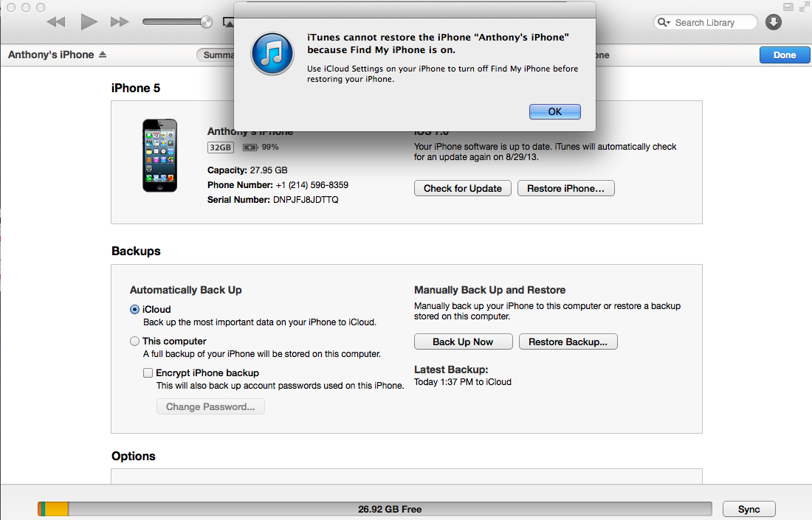This screenshot has height=520, width=812.
Task: Click the Automatically Back Up heading
Action: 186,291
